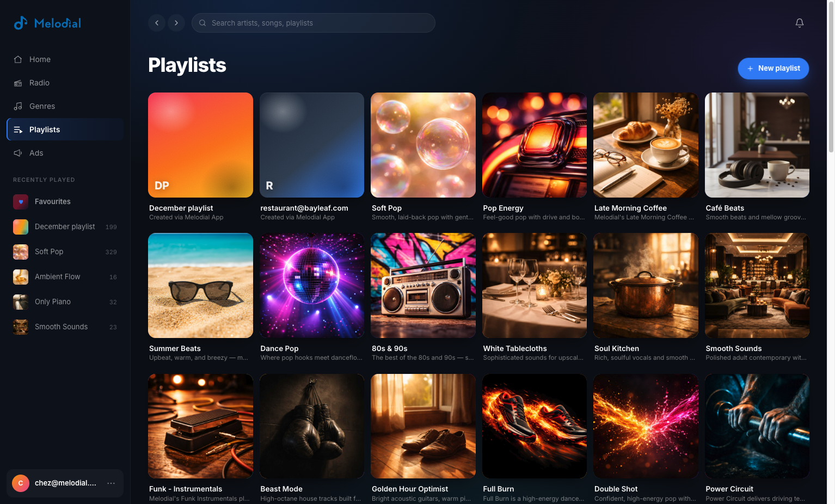Click the Only Piano recent thumbnail icon
The height and width of the screenshot is (504, 835).
click(21, 302)
